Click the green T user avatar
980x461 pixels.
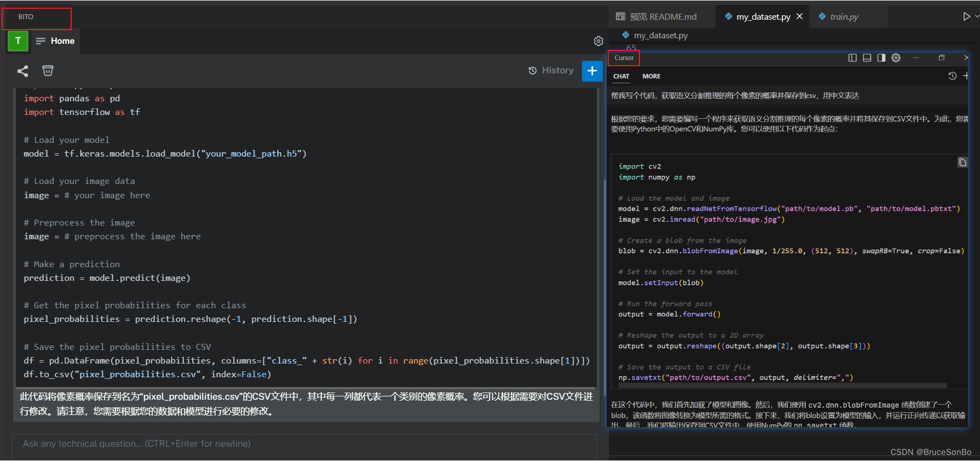point(18,41)
